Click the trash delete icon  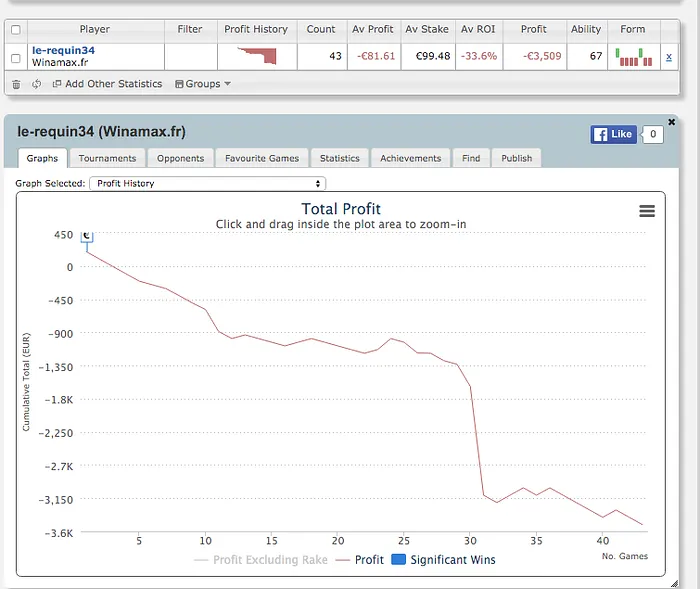16,84
